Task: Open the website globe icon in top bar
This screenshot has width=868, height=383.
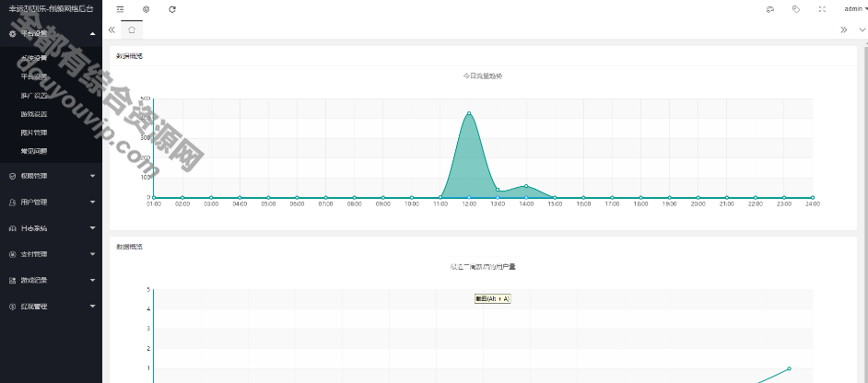Action: (x=147, y=9)
